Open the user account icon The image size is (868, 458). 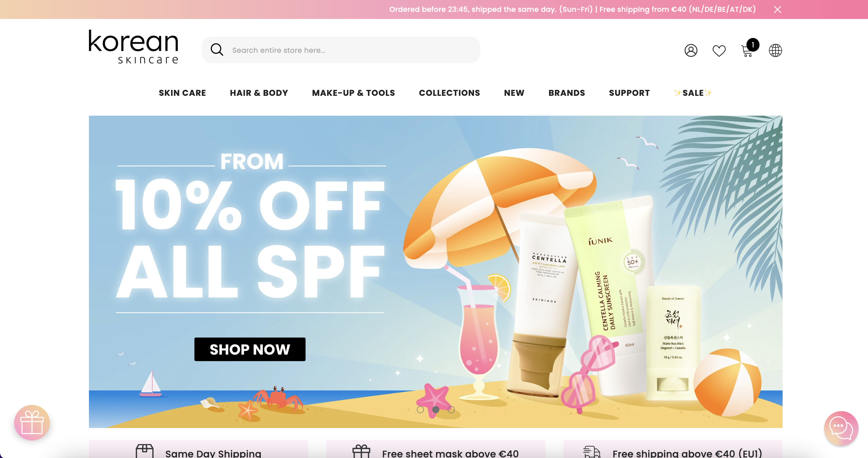(691, 51)
